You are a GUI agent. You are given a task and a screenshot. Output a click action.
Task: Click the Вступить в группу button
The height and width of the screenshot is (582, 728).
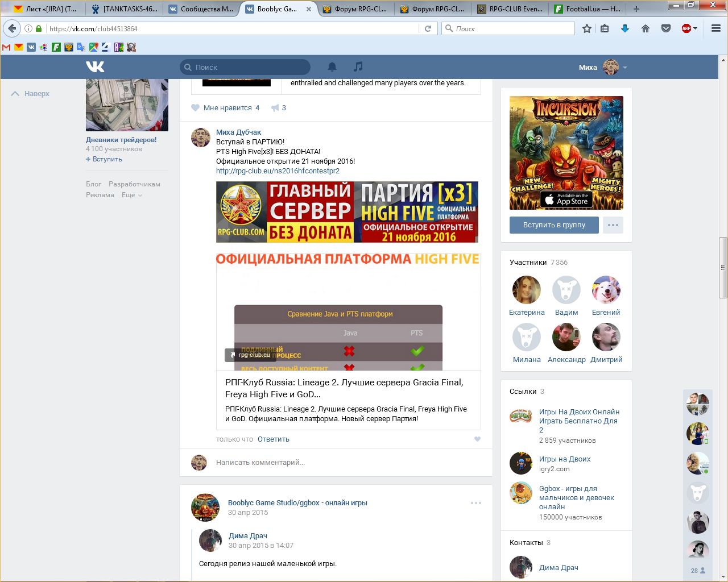tap(555, 225)
